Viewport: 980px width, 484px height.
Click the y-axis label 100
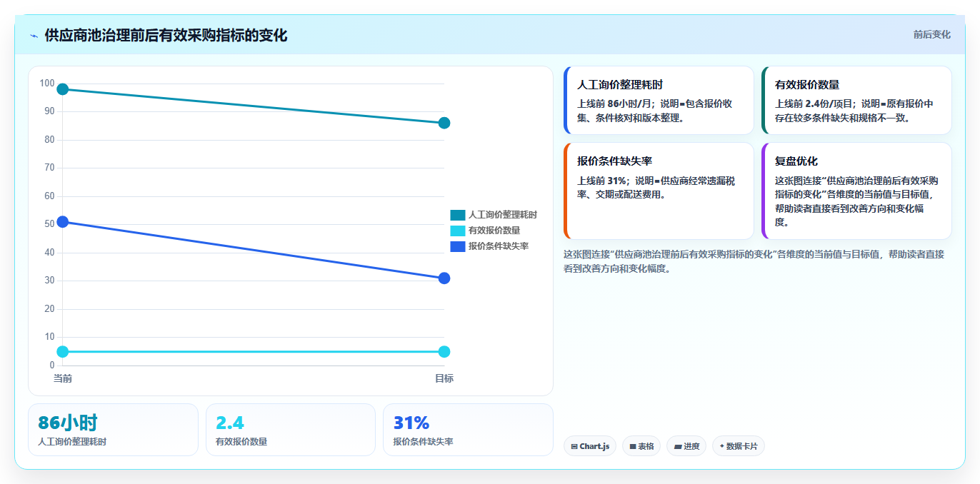point(47,84)
